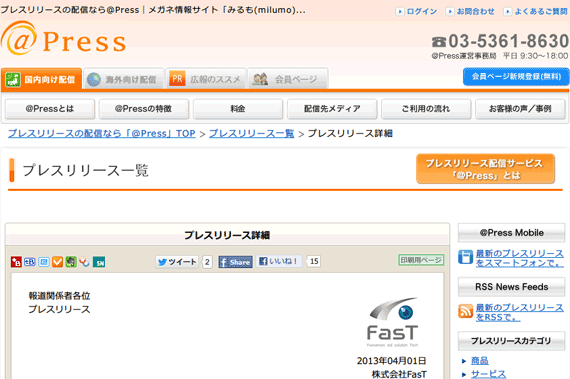Click the orange checkmark bookmark icon
This screenshot has width=570, height=379.
tap(57, 262)
